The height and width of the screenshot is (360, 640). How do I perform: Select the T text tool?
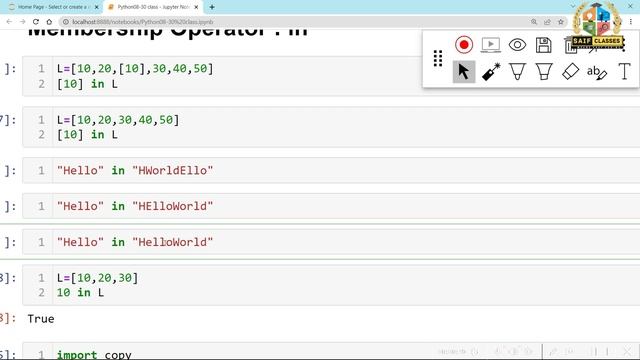click(624, 71)
